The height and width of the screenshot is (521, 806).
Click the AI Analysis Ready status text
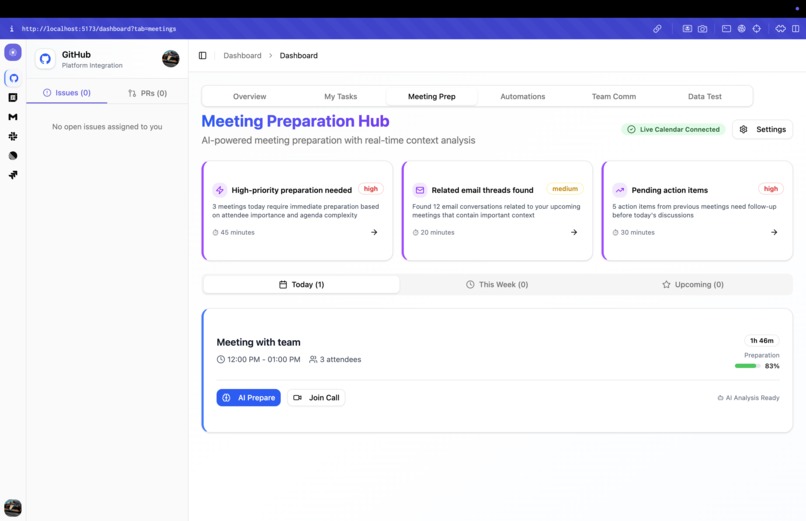point(748,398)
